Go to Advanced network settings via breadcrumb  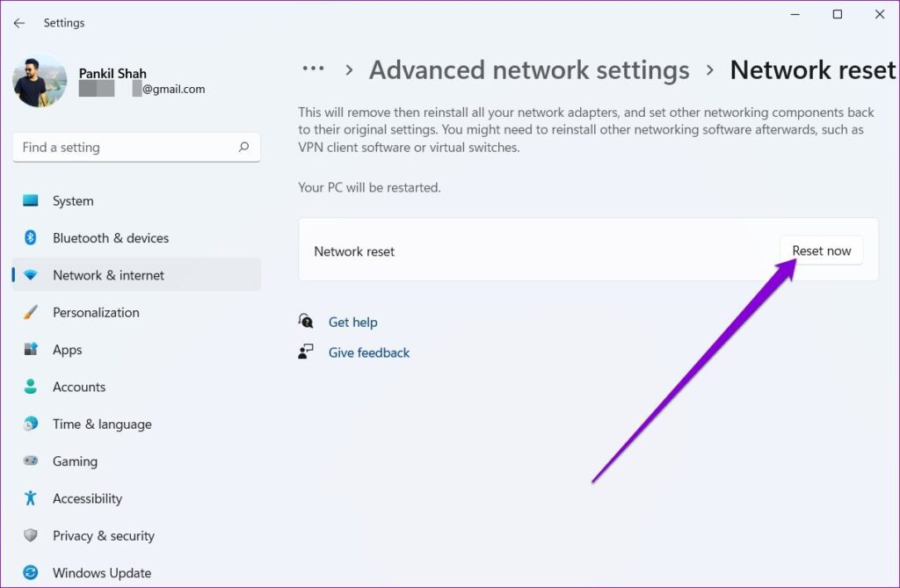pyautogui.click(x=528, y=69)
